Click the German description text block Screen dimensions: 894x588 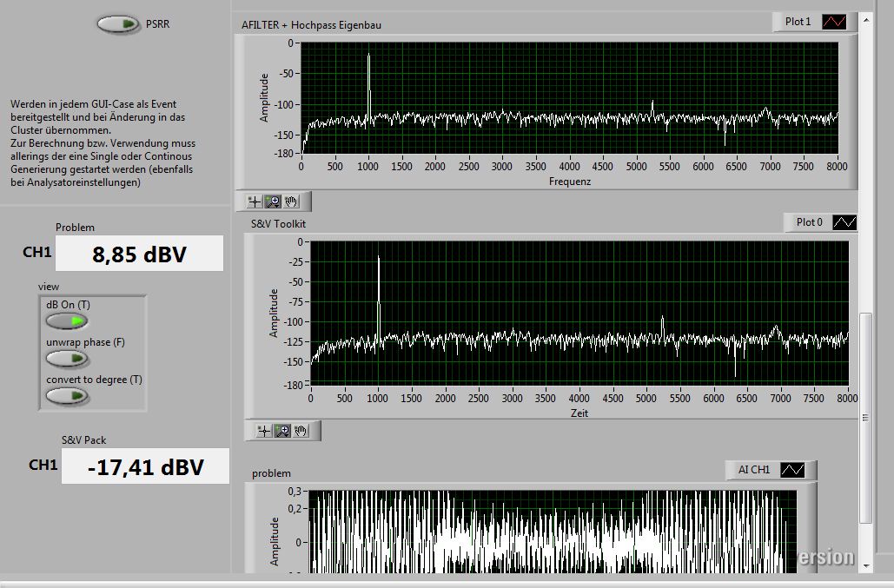coord(103,143)
